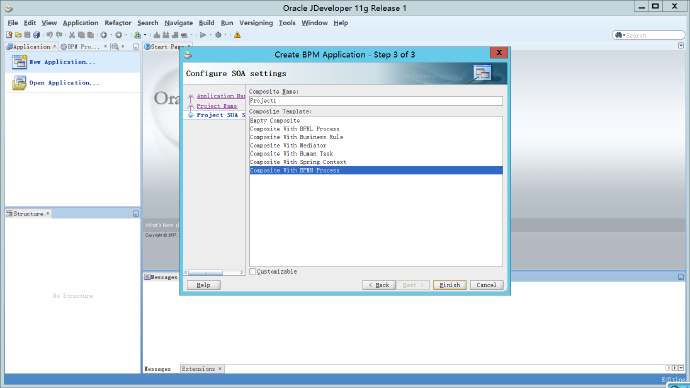Click the Save All toolbar icon
690x388 pixels.
37,35
